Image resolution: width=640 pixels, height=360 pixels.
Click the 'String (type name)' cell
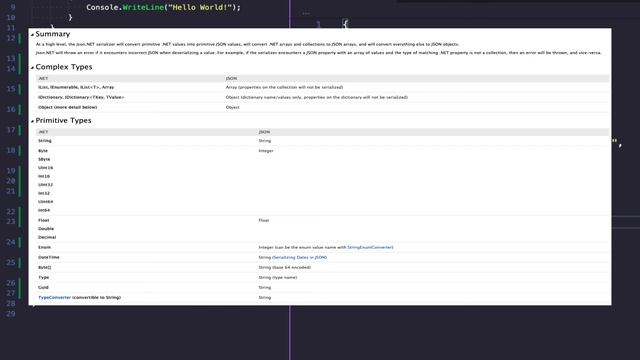pos(278,278)
